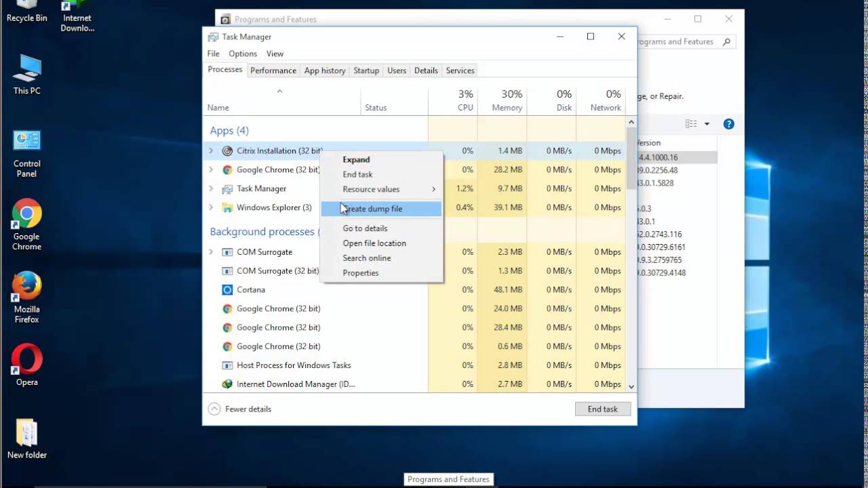Expand the Google Chrome app group
Viewport: 868px width, 488px height.
tap(211, 169)
